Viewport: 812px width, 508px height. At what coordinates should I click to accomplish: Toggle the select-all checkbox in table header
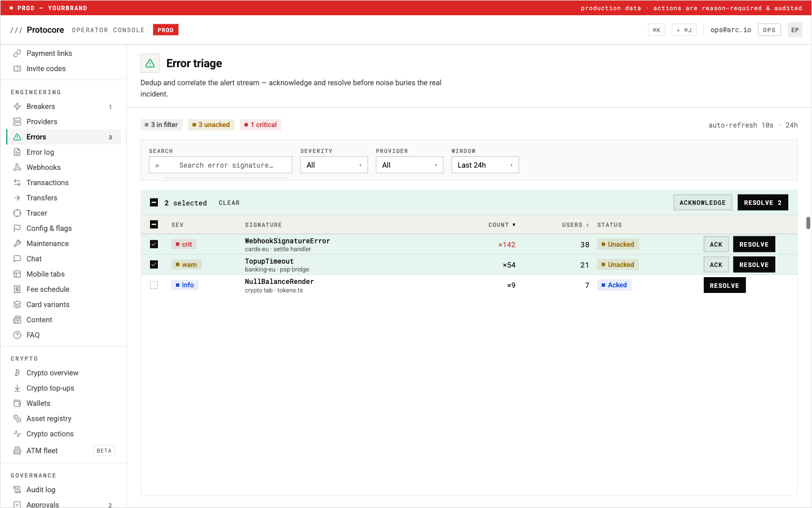tap(154, 225)
